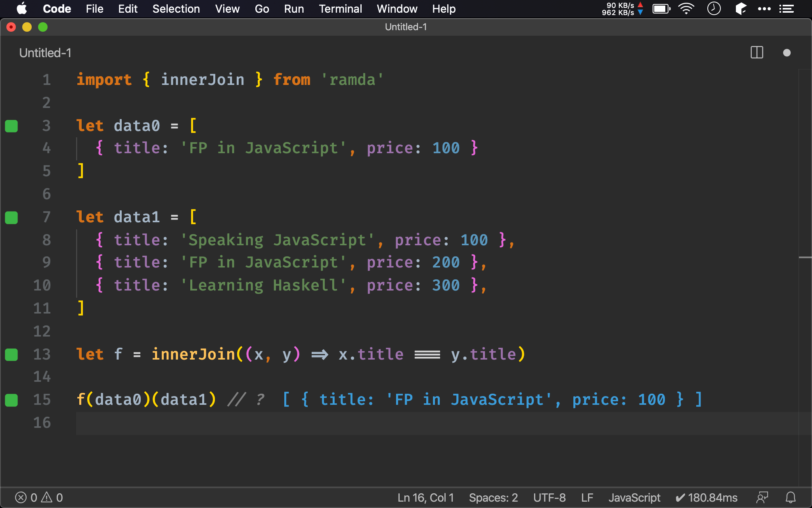This screenshot has width=812, height=508.
Task: Open the Wi-Fi menu bar icon
Action: pyautogui.click(x=686, y=9)
